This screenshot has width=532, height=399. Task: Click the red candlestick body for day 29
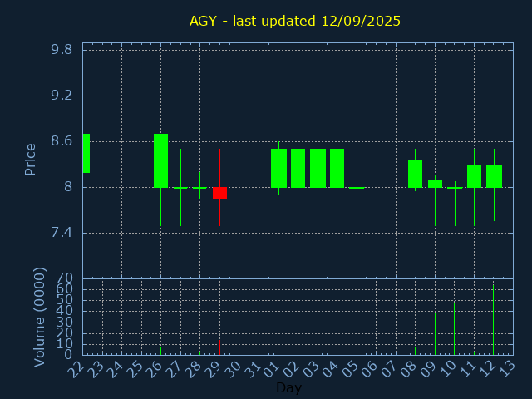pos(219,193)
